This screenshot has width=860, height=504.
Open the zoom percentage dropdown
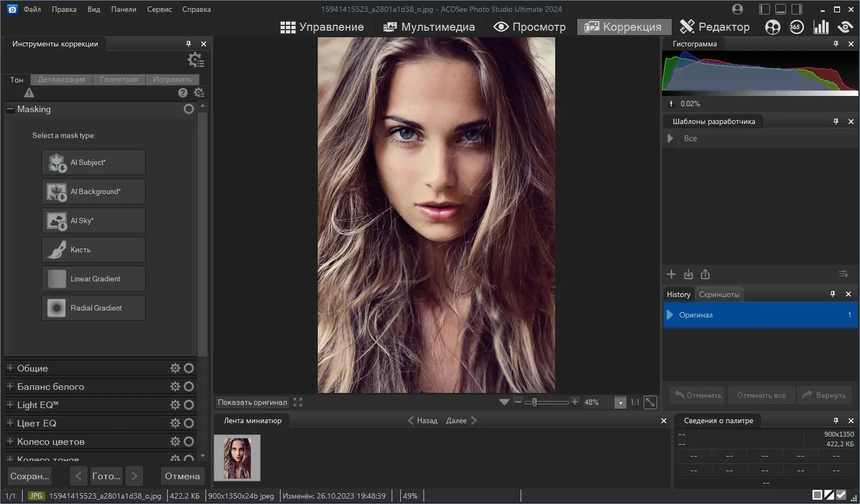coord(620,403)
